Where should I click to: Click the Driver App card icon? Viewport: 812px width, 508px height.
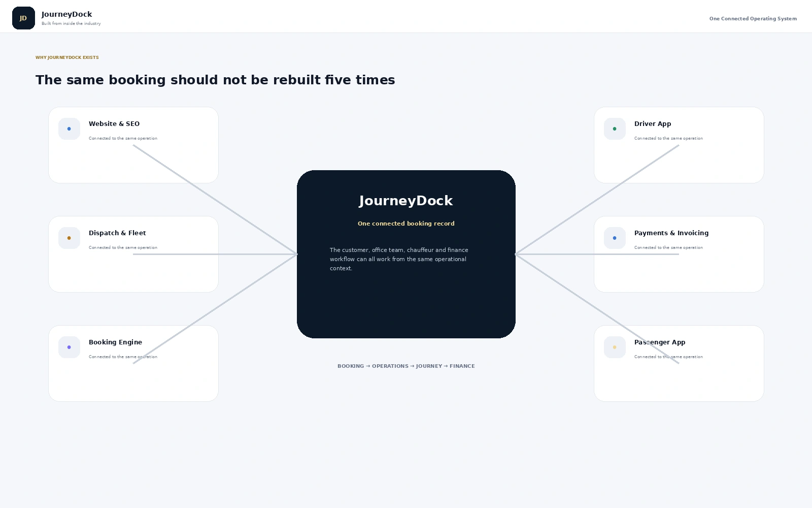pos(615,129)
